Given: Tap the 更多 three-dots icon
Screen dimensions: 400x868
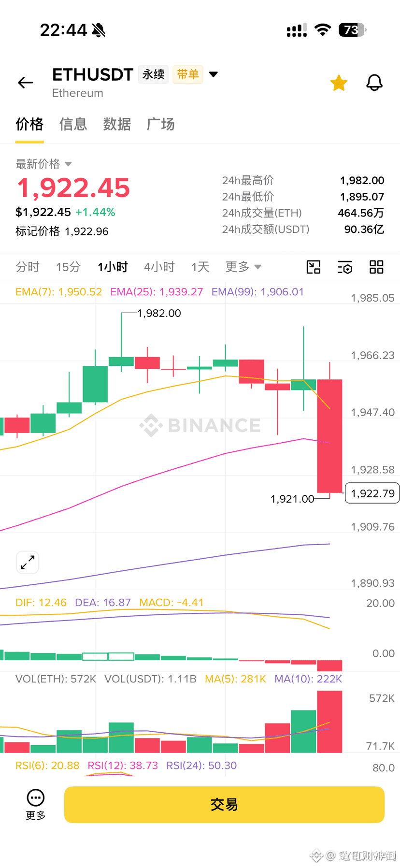Looking at the screenshot, I should [36, 798].
